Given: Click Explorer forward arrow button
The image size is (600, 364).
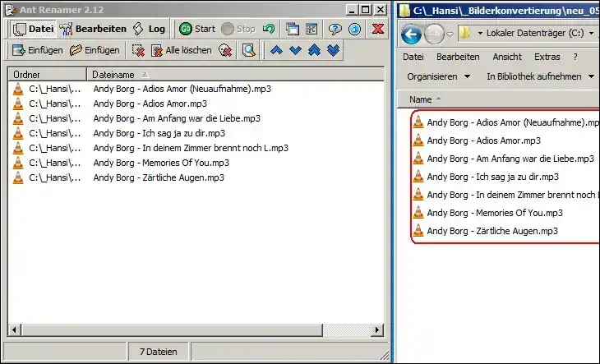Looking at the screenshot, I should pyautogui.click(x=434, y=35).
